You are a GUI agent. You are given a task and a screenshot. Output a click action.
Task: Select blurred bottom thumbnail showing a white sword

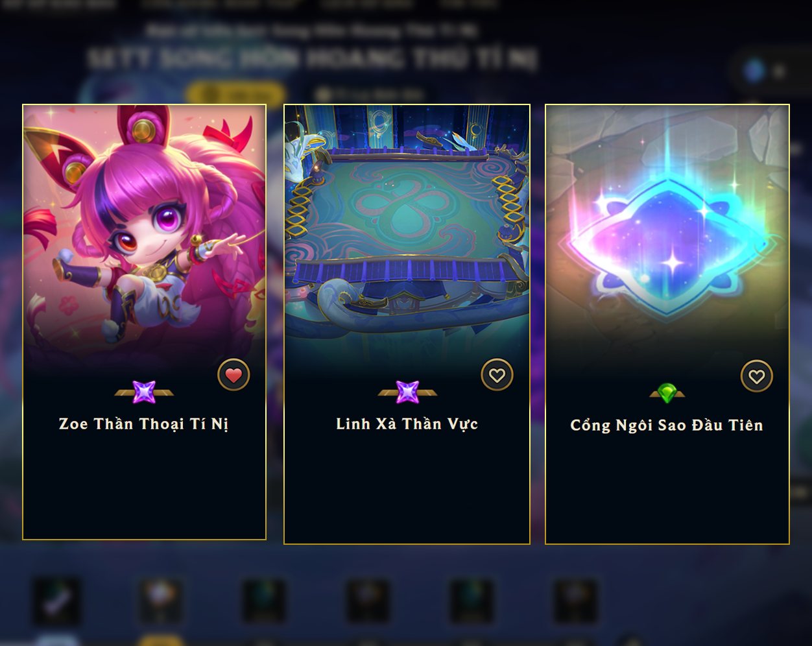coord(57,601)
